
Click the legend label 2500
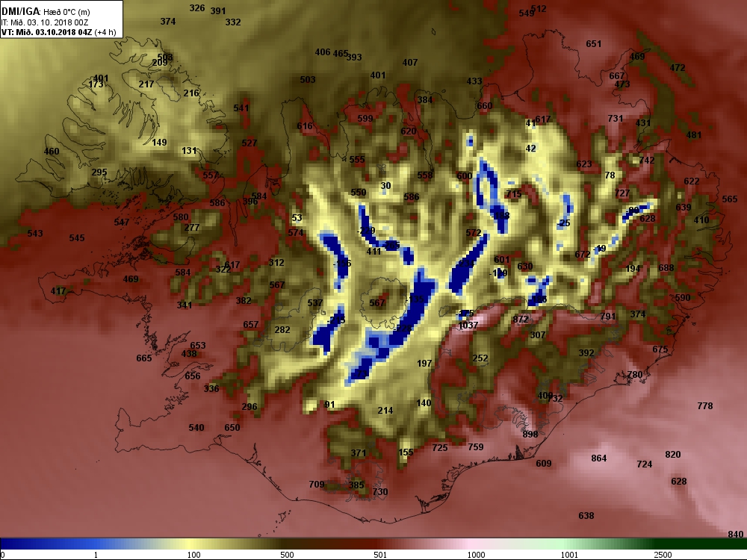663,555
